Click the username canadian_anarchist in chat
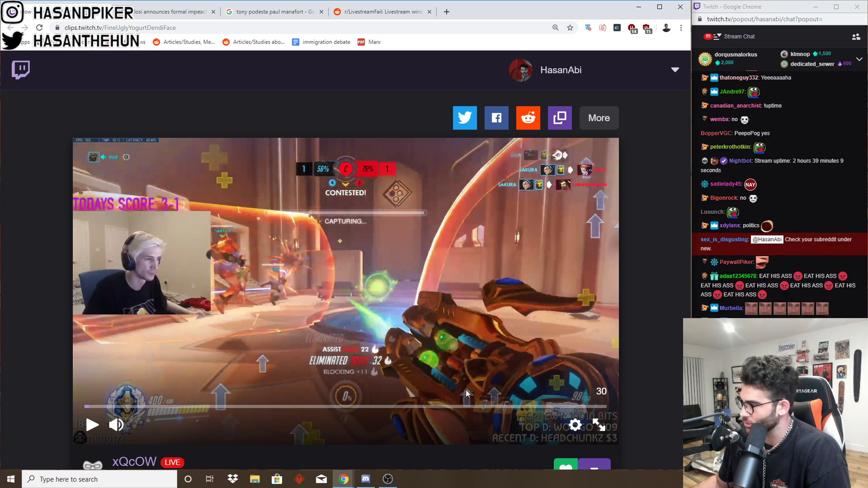 pos(736,106)
